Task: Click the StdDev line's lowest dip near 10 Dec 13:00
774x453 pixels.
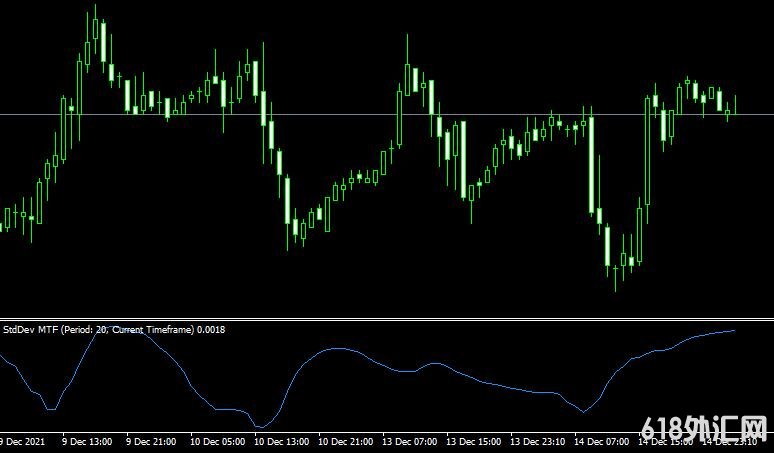Action: 262,426
